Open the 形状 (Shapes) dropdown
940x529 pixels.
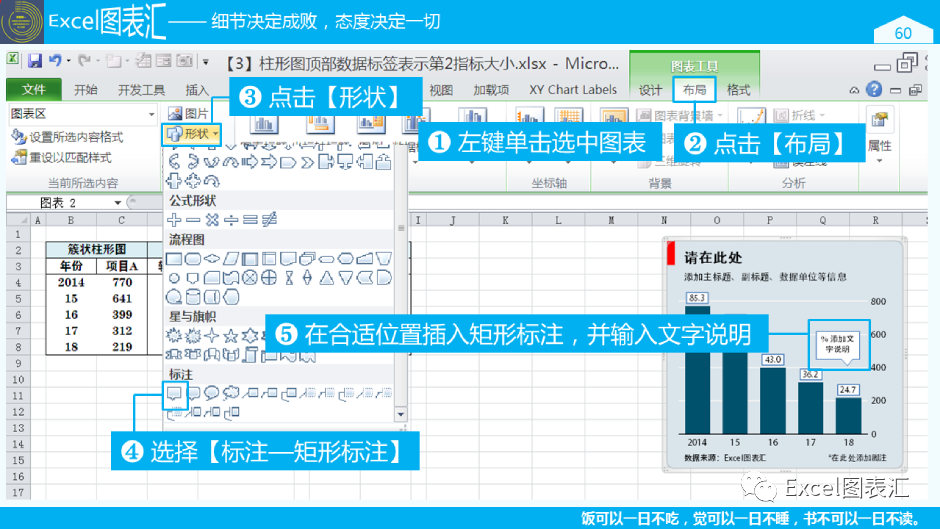(192, 134)
